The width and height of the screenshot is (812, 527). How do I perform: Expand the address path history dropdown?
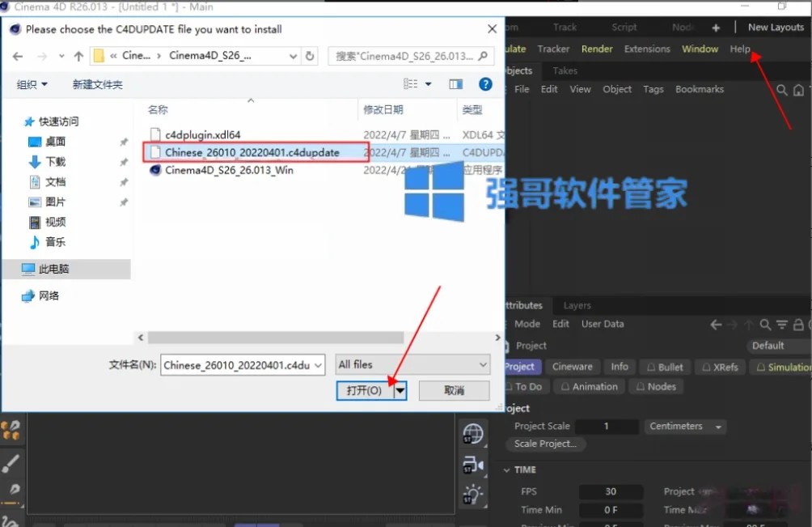pyautogui.click(x=293, y=56)
